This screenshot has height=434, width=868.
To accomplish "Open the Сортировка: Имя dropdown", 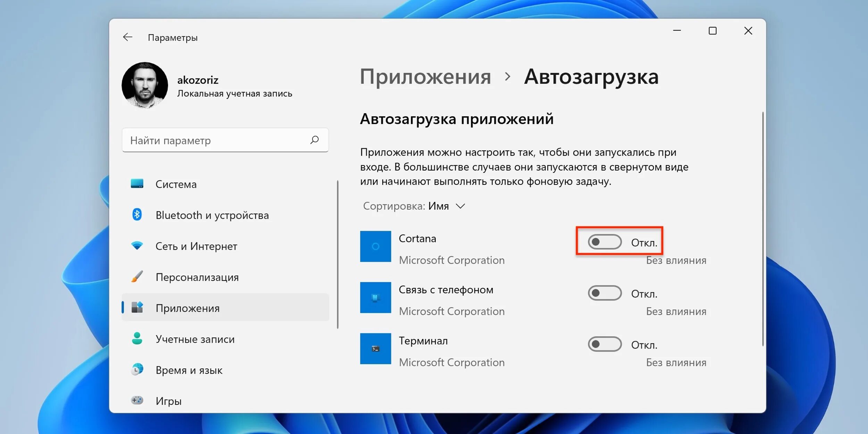I will tap(414, 206).
